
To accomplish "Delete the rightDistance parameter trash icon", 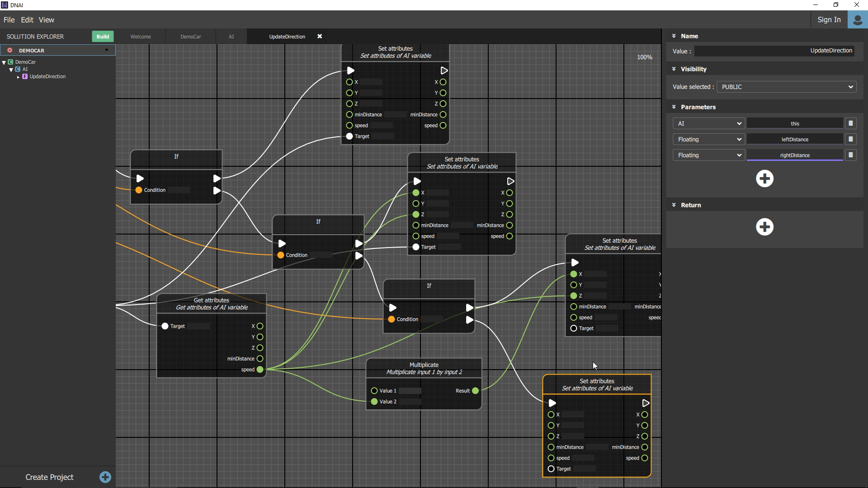I will pyautogui.click(x=850, y=155).
